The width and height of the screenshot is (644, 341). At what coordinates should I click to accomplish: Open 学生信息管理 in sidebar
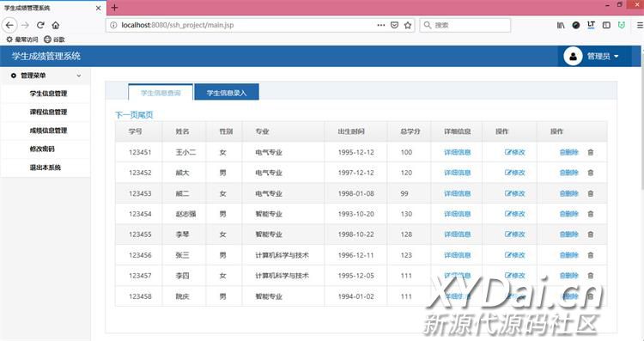[48, 94]
